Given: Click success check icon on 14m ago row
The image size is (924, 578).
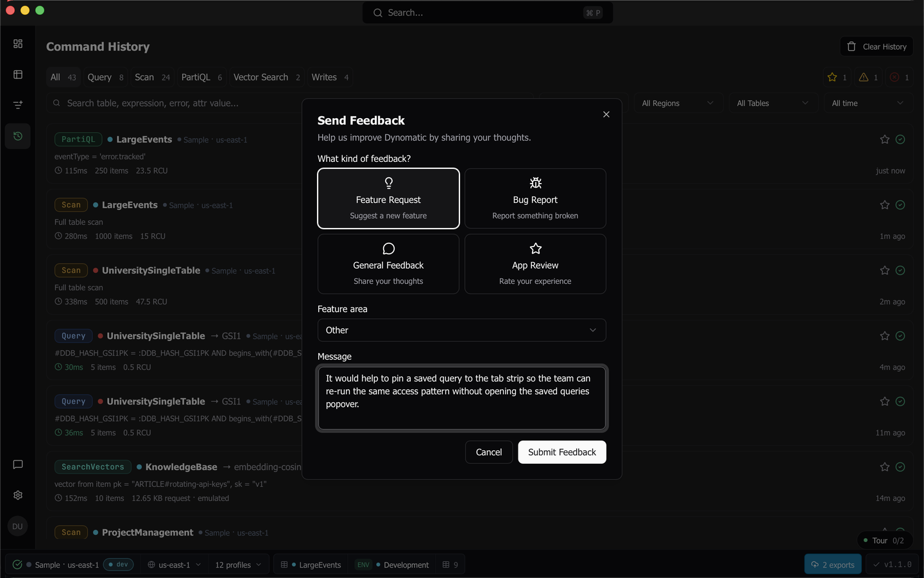Looking at the screenshot, I should click(x=900, y=467).
